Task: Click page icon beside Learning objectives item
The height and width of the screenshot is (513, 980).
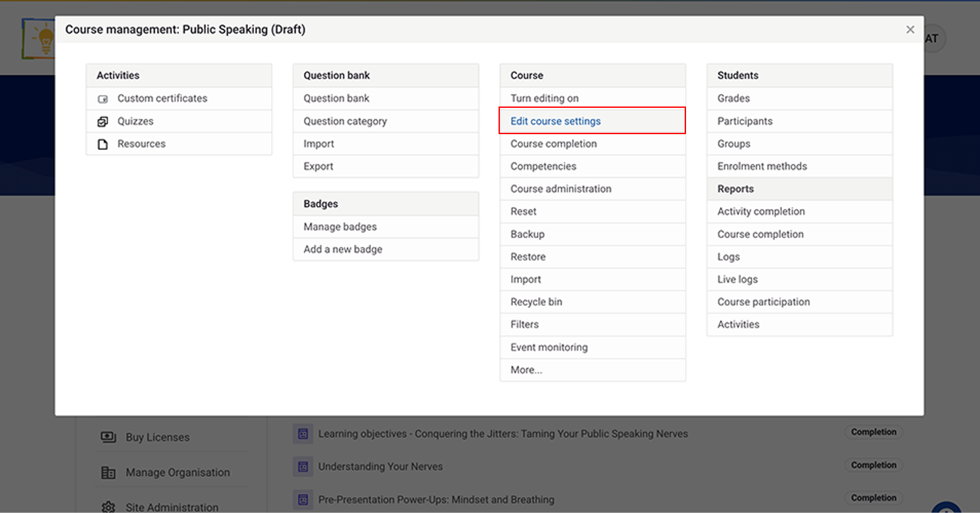Action: [x=303, y=434]
